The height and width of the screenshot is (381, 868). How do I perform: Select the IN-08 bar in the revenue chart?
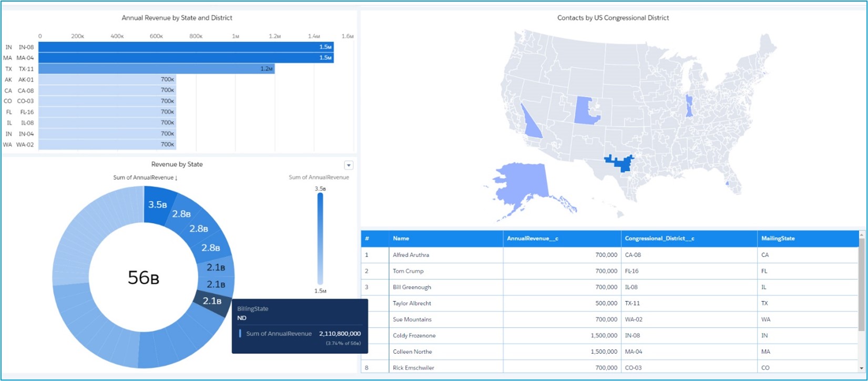click(186, 47)
